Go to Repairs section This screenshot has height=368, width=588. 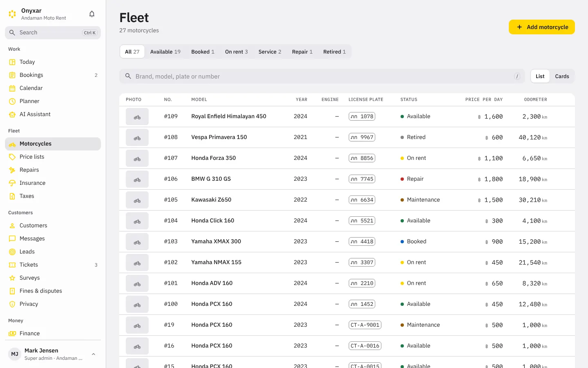[53, 170]
